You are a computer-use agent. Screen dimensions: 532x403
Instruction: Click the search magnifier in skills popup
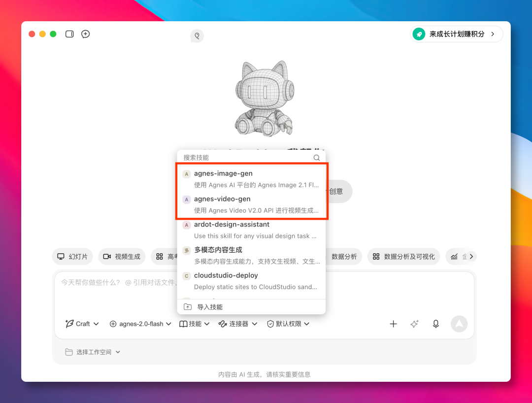point(317,157)
